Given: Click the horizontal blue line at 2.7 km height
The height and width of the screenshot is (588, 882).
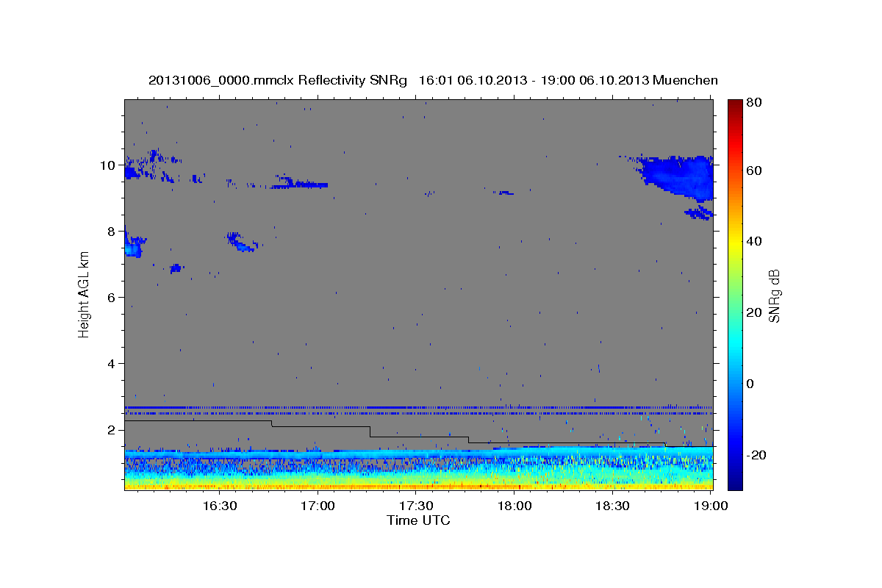Looking at the screenshot, I should (418, 407).
